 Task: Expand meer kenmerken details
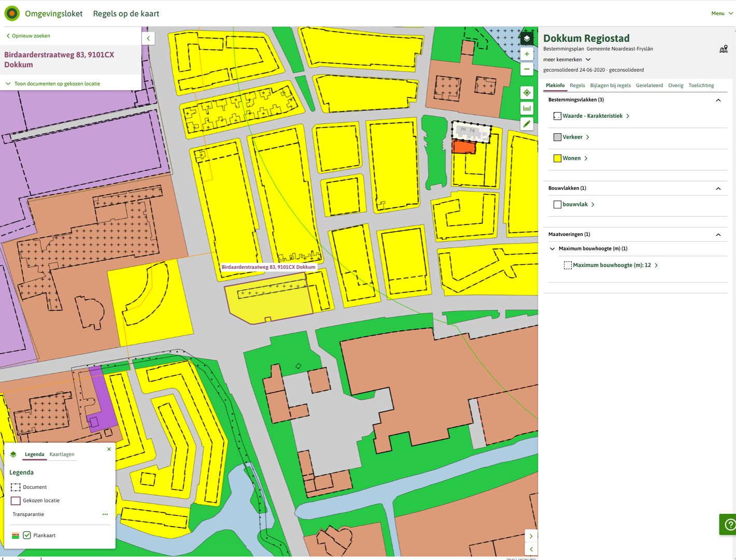pyautogui.click(x=567, y=60)
